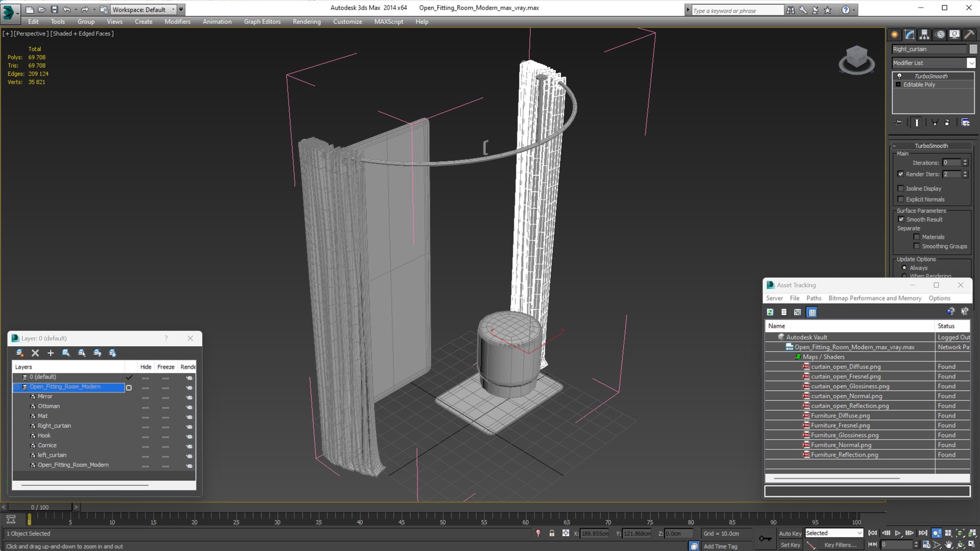Viewport: 980px width, 551px height.
Task: Open the Motion panel tab
Action: click(940, 35)
